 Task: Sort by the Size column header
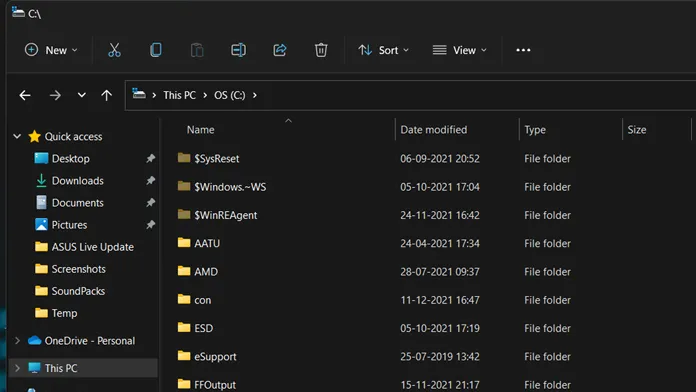click(637, 130)
